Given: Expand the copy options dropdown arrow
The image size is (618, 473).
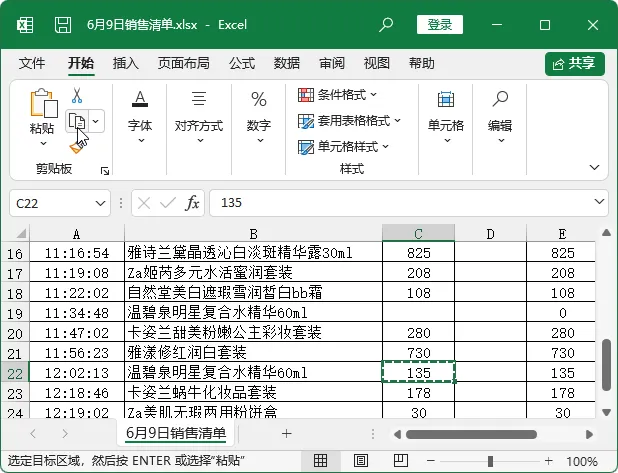Looking at the screenshot, I should pos(96,121).
